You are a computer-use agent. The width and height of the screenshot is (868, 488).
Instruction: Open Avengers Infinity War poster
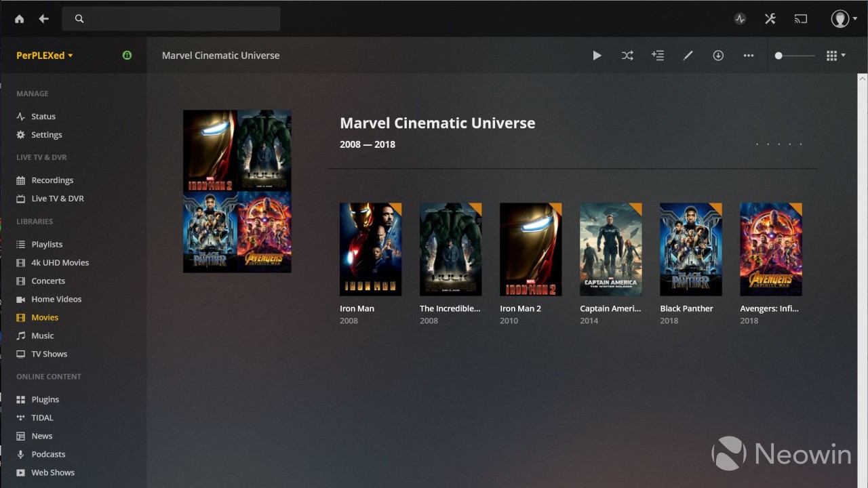click(x=770, y=249)
